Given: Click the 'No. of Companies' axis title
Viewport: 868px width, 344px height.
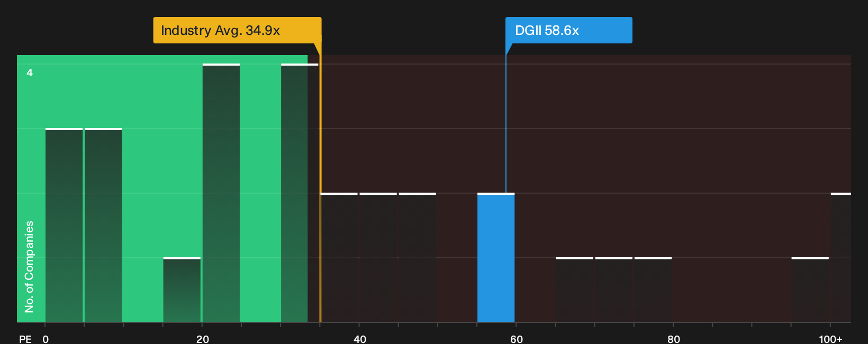Looking at the screenshot, I should tap(29, 266).
